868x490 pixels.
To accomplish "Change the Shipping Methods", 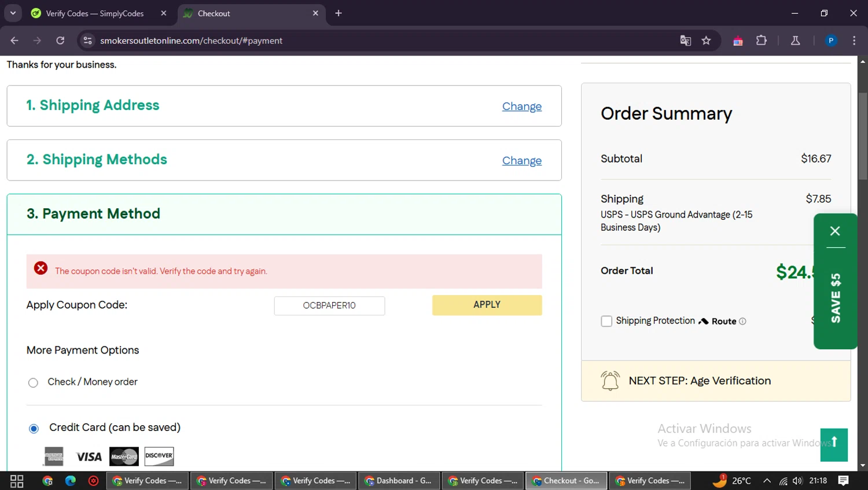I will [x=522, y=161].
